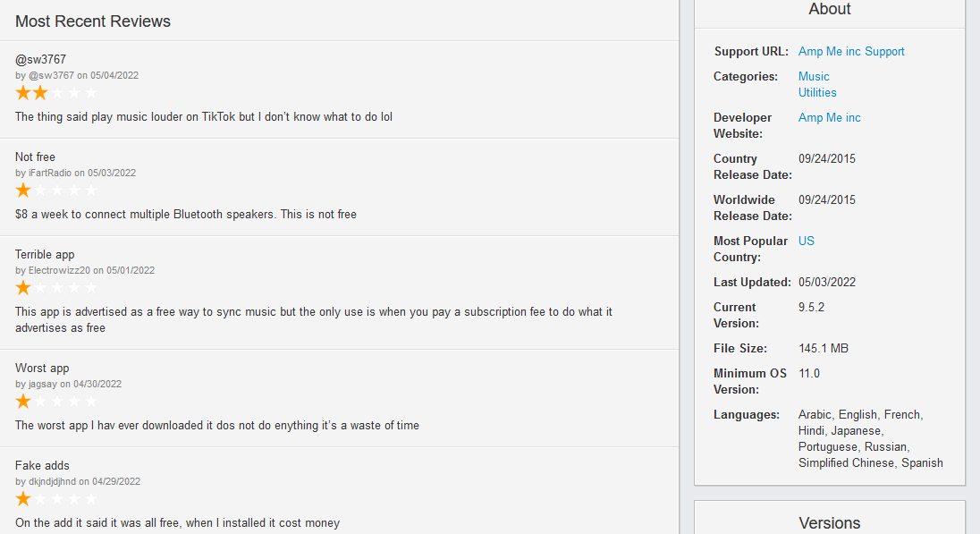
Task: Click the Terrible app review title
Action: 45,255
